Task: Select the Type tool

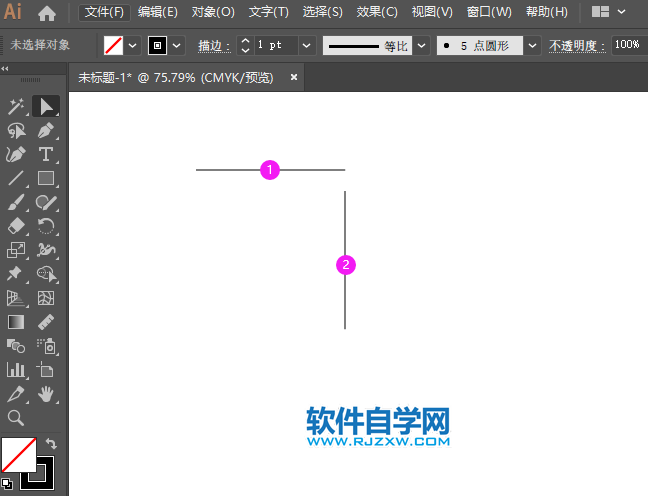Action: (x=46, y=155)
